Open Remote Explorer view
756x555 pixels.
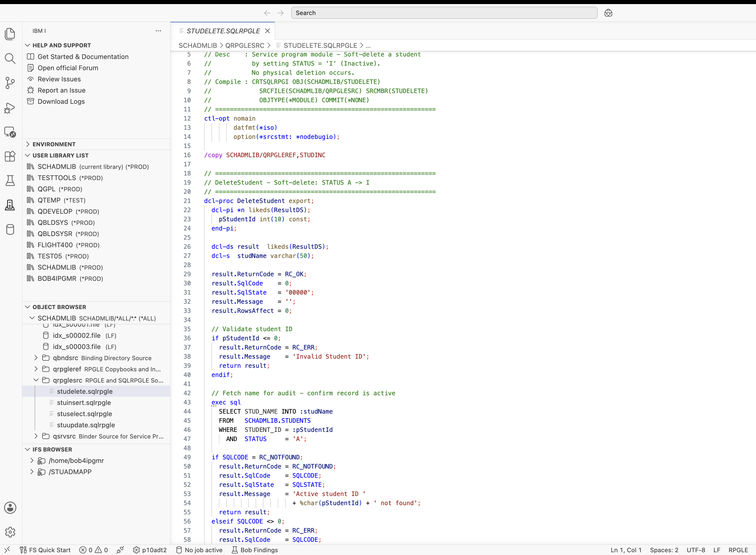tap(10, 132)
